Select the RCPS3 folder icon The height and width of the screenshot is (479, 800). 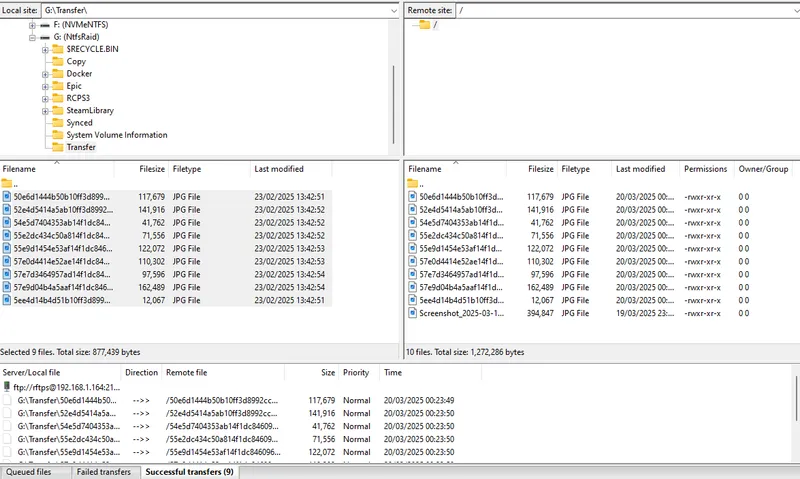(x=58, y=98)
